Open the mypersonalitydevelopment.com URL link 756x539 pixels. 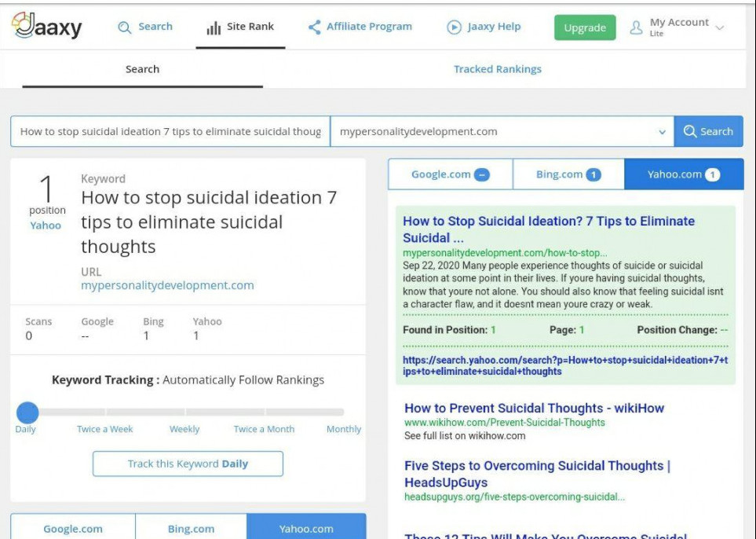(167, 285)
